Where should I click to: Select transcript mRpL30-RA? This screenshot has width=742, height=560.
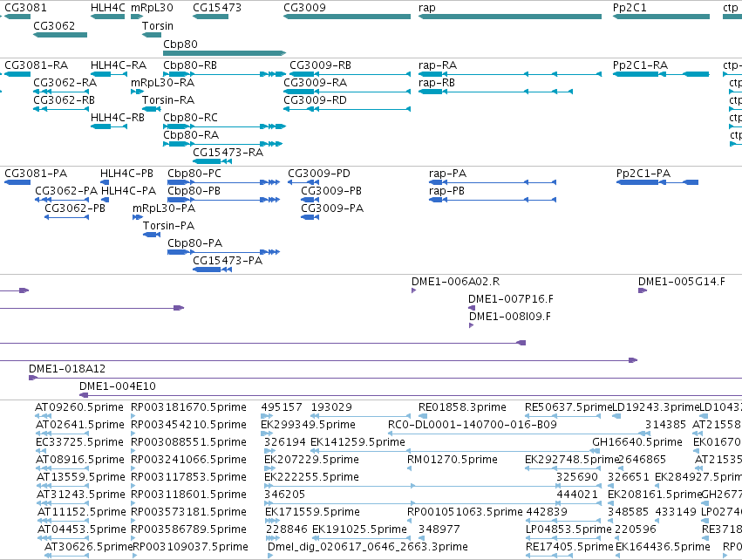pos(162,83)
